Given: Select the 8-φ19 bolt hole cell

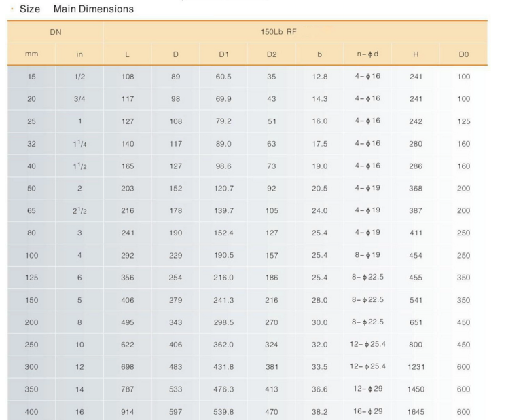Looking at the screenshot, I should pyautogui.click(x=367, y=255).
